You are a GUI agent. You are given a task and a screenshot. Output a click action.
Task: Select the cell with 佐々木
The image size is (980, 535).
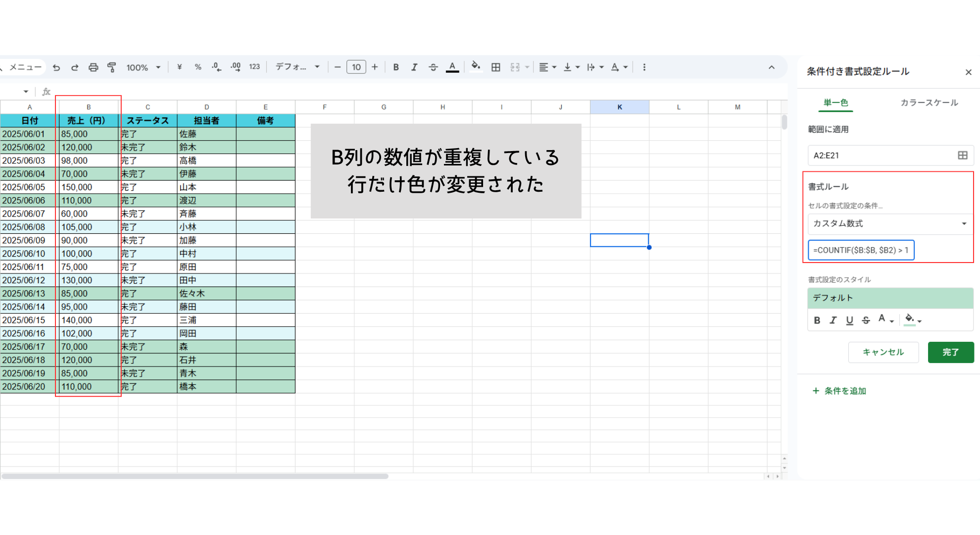point(207,294)
